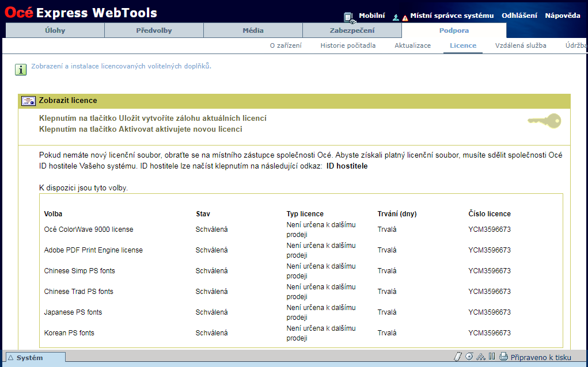
Task: Click the Mobilní link label
Action: pos(372,16)
